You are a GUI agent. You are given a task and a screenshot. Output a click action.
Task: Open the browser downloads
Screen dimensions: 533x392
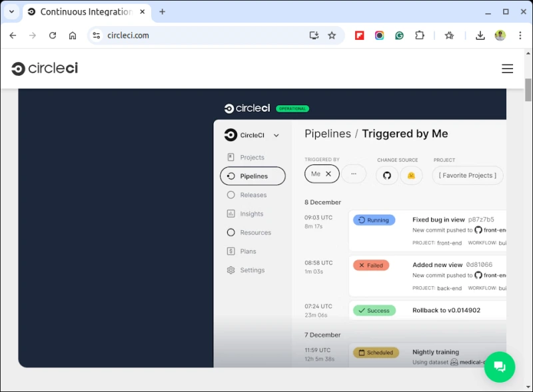[480, 35]
